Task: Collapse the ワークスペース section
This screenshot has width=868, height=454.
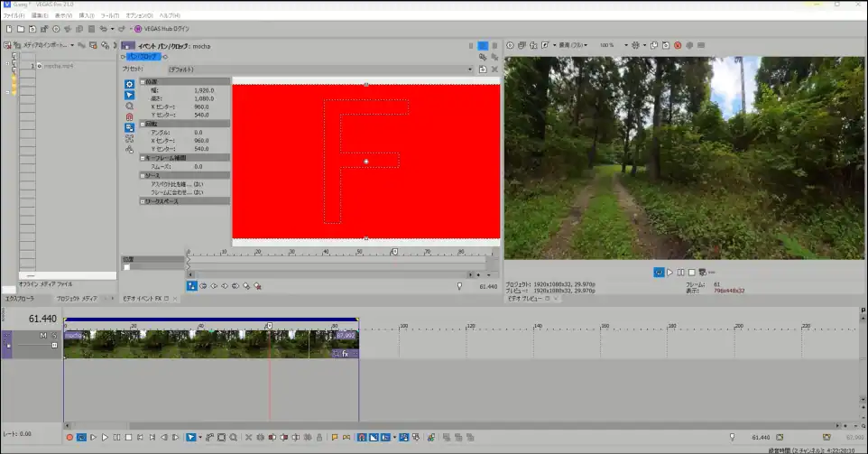Action: [143, 201]
